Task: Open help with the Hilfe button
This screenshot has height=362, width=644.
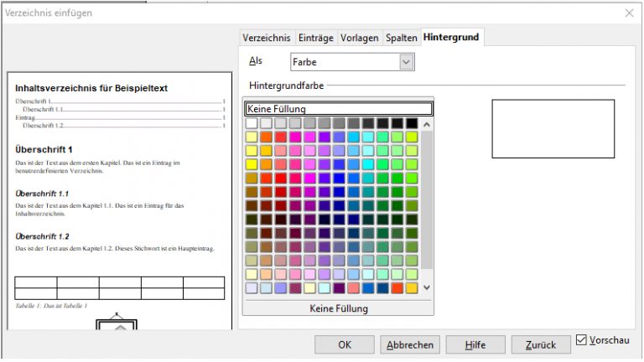Action: coord(475,344)
